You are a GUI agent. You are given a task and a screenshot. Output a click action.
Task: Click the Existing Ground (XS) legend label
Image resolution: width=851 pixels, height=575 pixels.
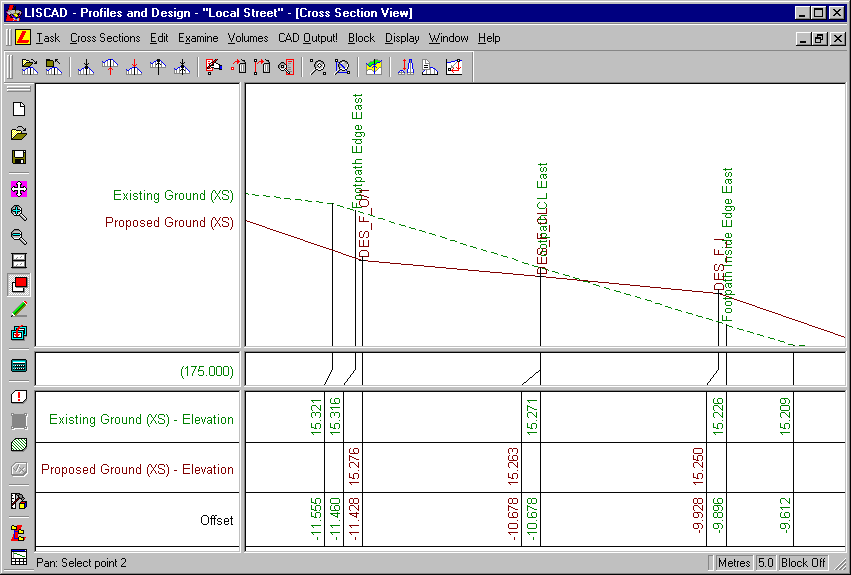(173, 195)
